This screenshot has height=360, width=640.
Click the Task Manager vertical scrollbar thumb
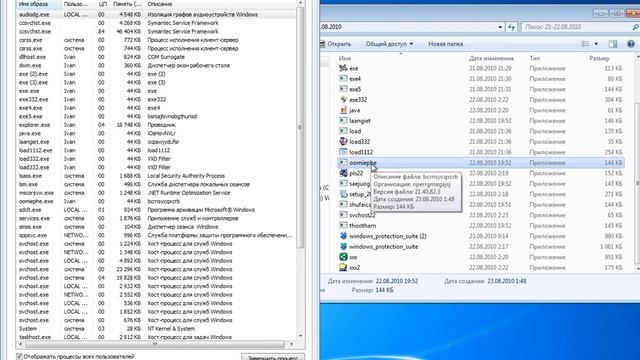pos(300,127)
